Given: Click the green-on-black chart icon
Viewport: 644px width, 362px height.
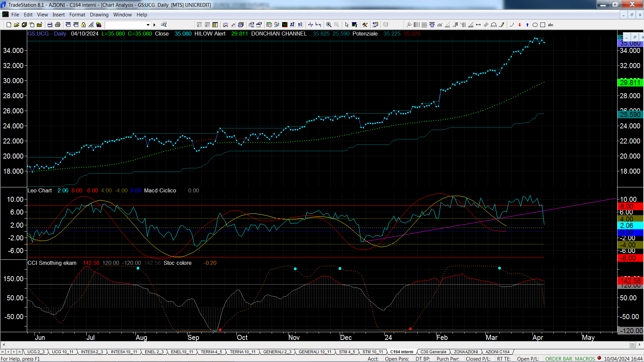Looking at the screenshot, I should pos(284,24).
